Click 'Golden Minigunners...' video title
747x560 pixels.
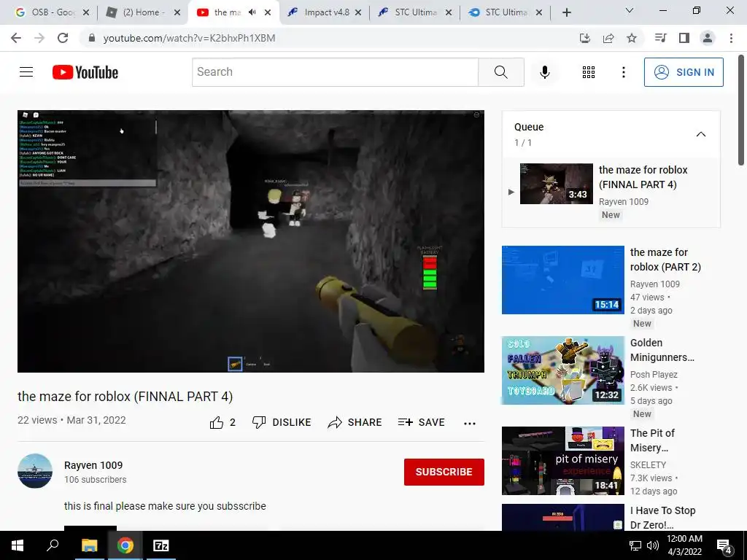[662, 350]
